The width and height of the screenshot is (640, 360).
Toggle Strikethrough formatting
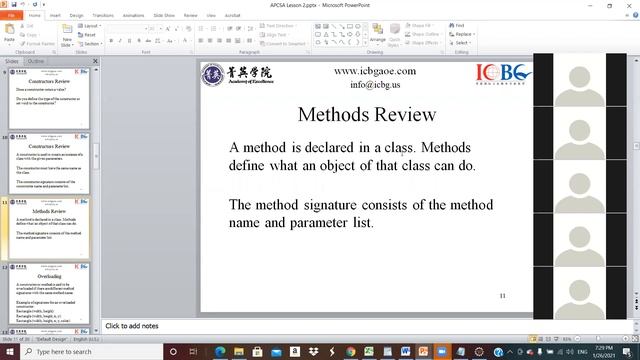pyautogui.click(x=148, y=40)
